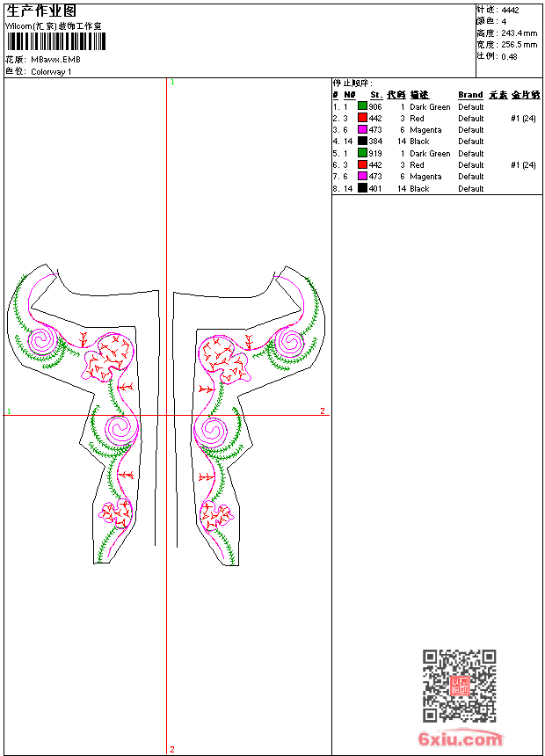Click the Red swatch in stop row 6
The height and width of the screenshot is (756, 545).
point(362,164)
